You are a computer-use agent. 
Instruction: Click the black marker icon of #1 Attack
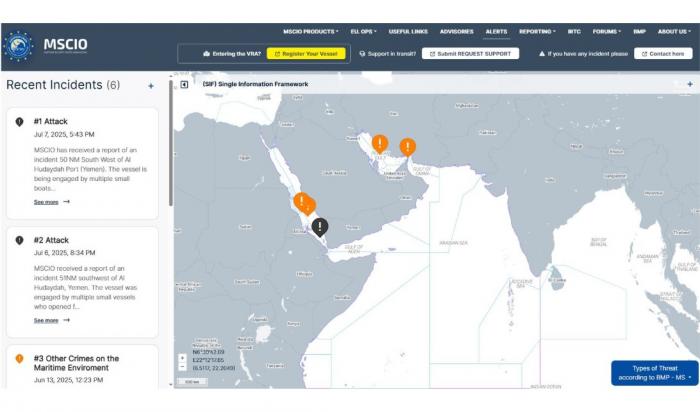coord(19,121)
